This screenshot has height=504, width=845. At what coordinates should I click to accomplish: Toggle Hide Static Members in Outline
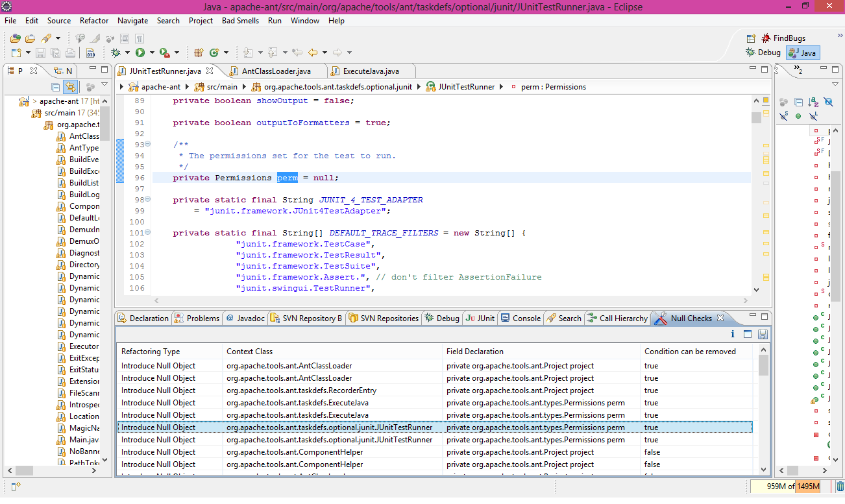click(x=783, y=116)
